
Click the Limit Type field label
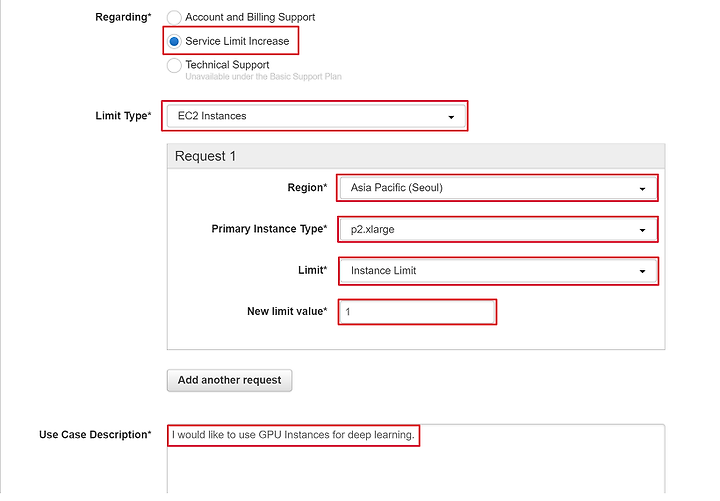pyautogui.click(x=123, y=116)
